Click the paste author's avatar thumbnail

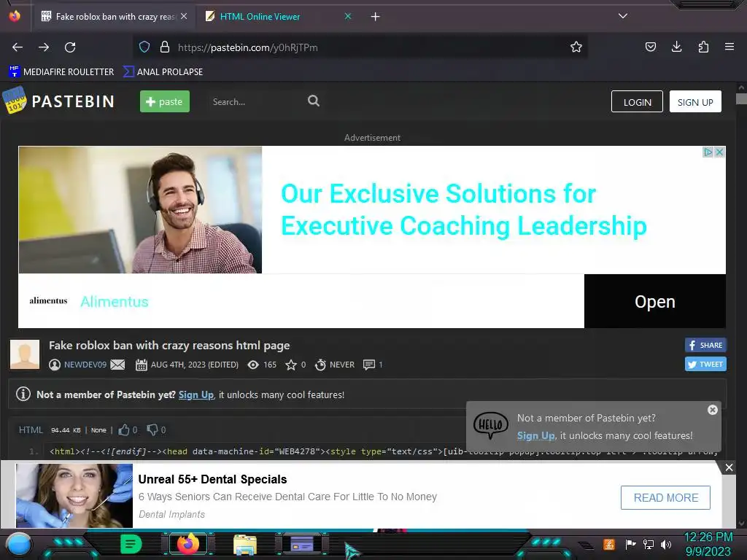25,354
